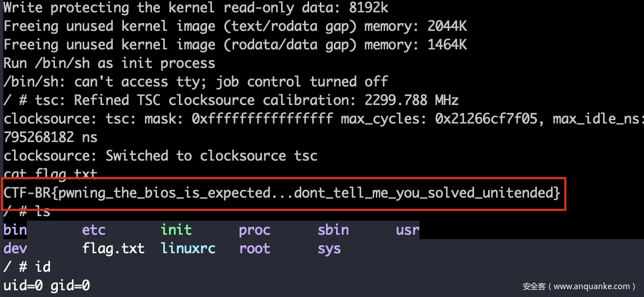Click the sbin directory entry

pyautogui.click(x=333, y=230)
